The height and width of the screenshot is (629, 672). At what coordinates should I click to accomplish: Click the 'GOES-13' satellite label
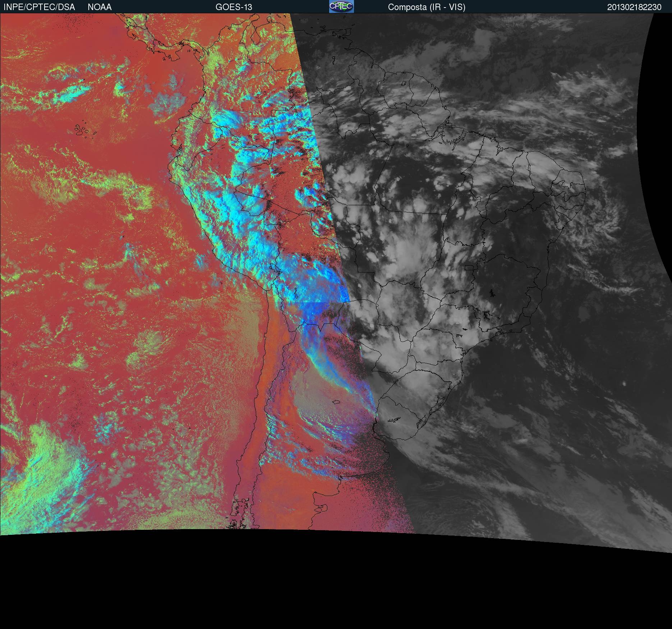pos(234,7)
